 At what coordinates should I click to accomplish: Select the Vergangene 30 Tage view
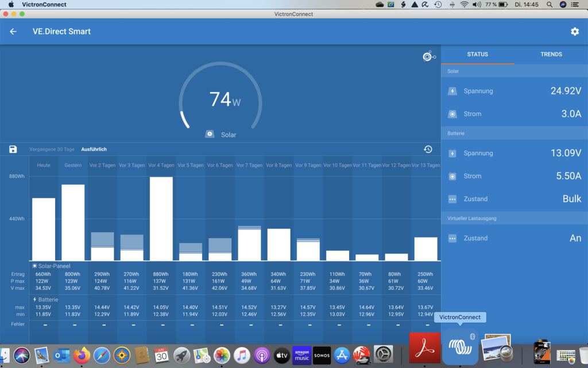(52, 149)
